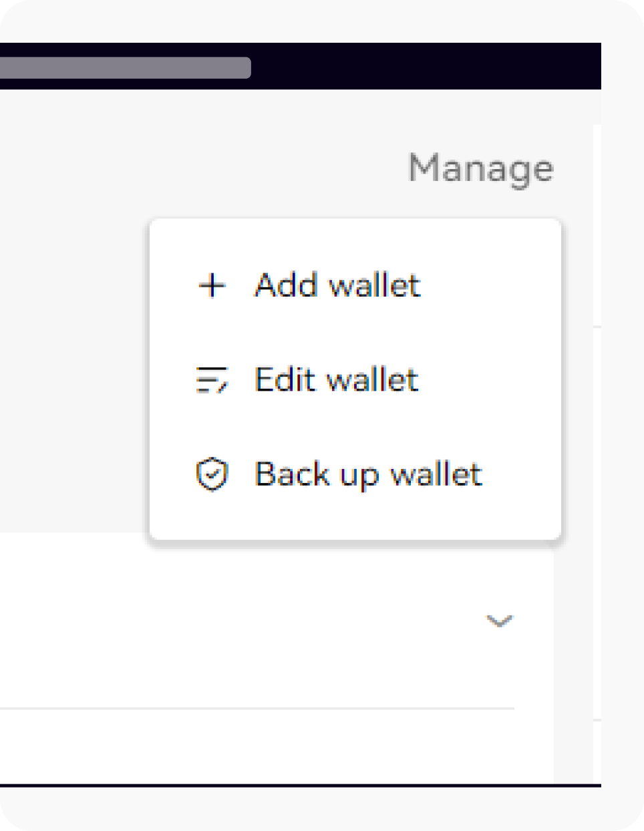Hit the plus sign at the top of the menu

211,285
